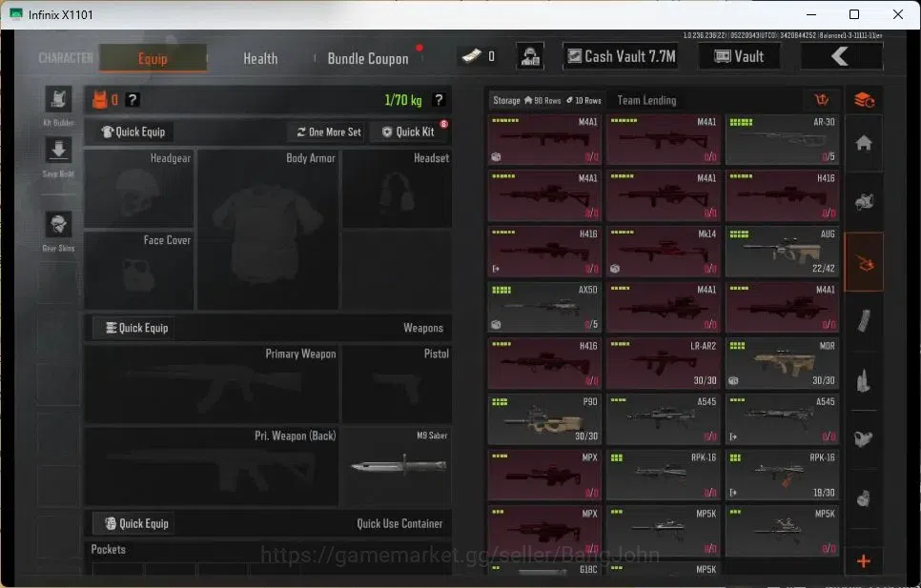The height and width of the screenshot is (588, 921).
Task: Click the Quick Use Container label
Action: click(399, 523)
